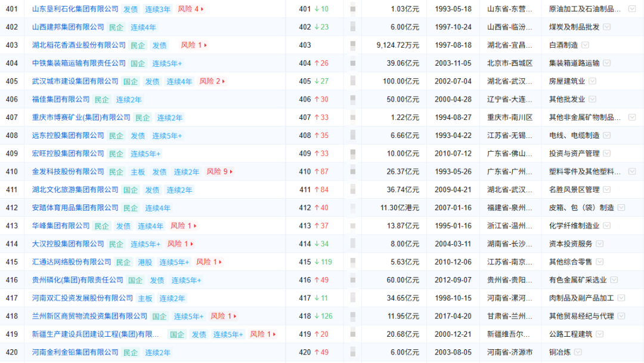Expand dropdown next to 公路工程建筑
644x363 pixels.
coord(600,334)
